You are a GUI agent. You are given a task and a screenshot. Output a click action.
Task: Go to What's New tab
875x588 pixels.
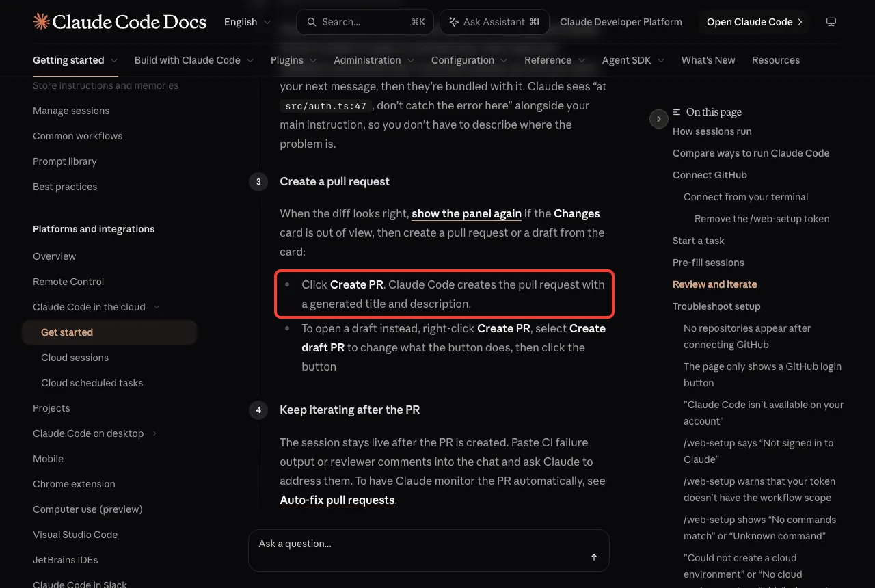coord(708,60)
